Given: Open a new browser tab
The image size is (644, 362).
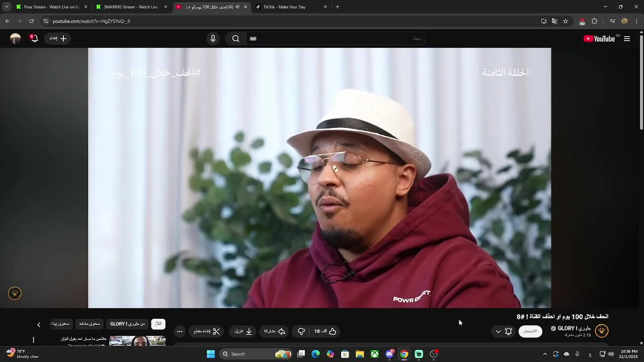Looking at the screenshot, I should [337, 7].
